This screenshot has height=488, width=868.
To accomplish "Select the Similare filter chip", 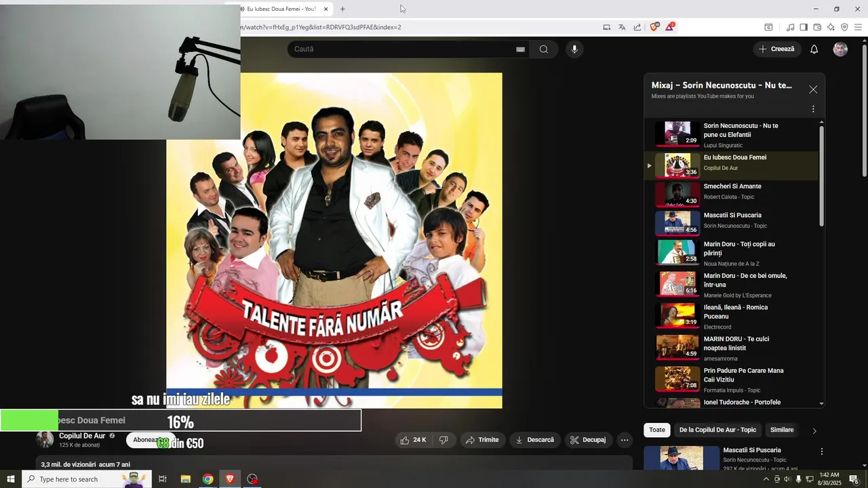I will point(782,430).
